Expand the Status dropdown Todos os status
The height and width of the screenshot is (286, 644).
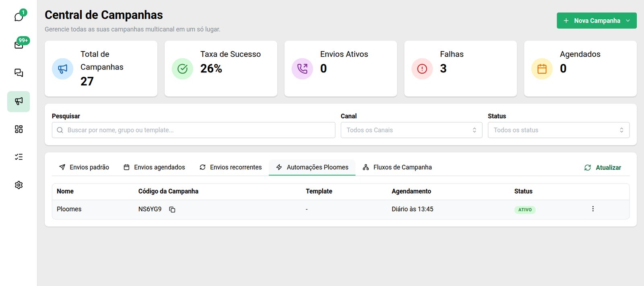coord(559,130)
